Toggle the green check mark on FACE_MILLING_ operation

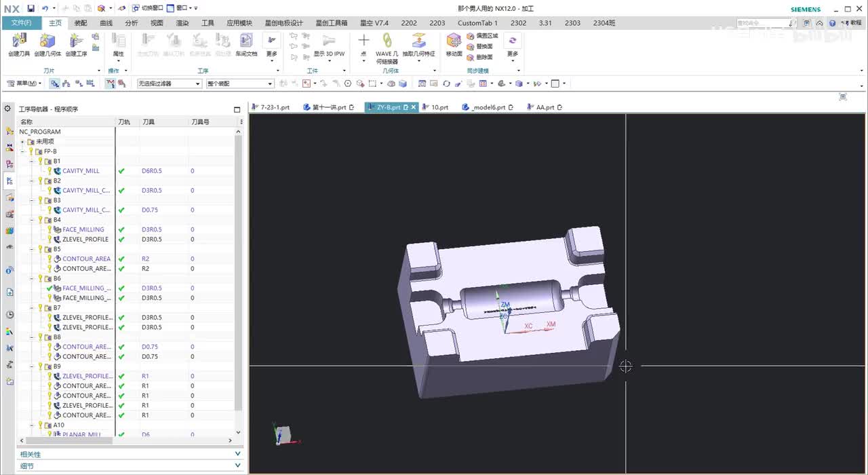pyautogui.click(x=50, y=288)
